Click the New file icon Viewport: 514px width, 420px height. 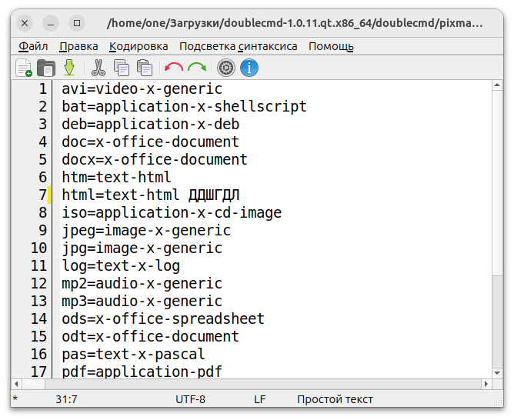[x=24, y=68]
